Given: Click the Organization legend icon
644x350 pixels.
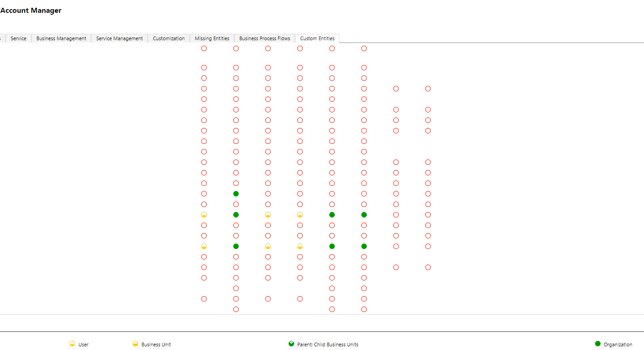Looking at the screenshot, I should 597,344.
